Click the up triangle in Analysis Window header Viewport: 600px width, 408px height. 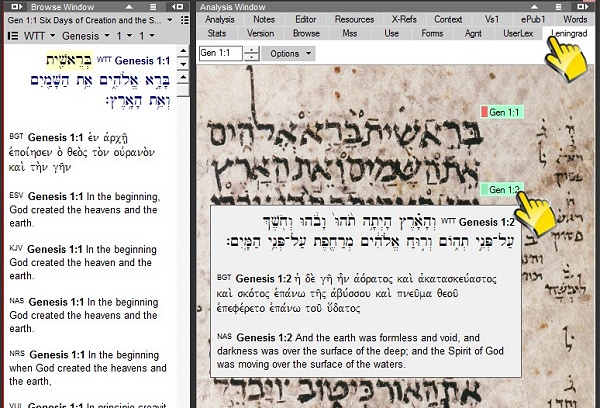(x=535, y=7)
